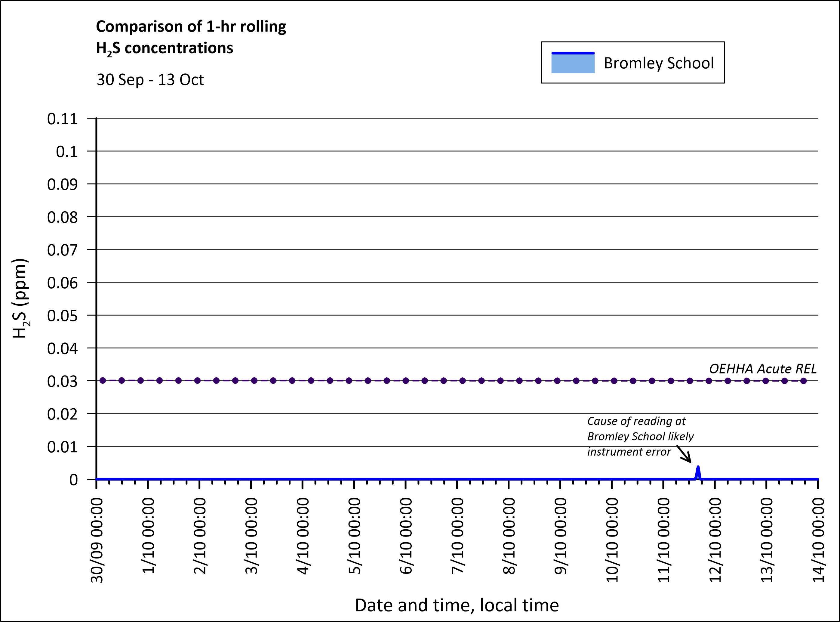Click the 0.03 y-axis label
Viewport: 840px width, 622px height.
coord(62,381)
